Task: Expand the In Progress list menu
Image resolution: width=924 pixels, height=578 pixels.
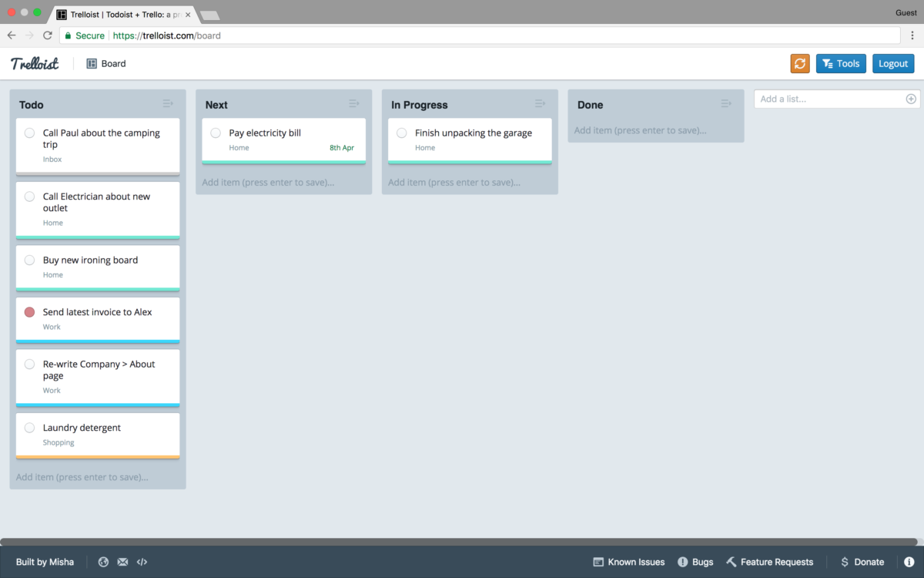Action: coord(540,104)
